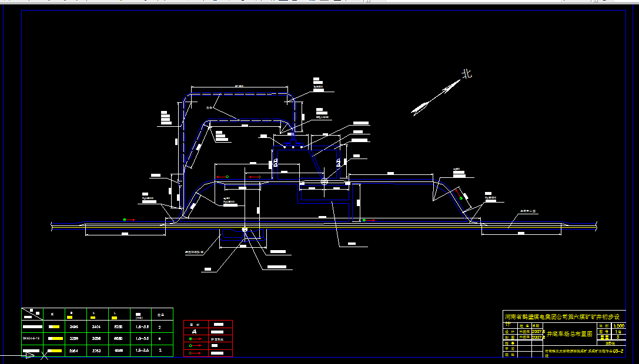Click the L column header in the turnout table
The height and width of the screenshot is (364, 639).
pos(115,313)
